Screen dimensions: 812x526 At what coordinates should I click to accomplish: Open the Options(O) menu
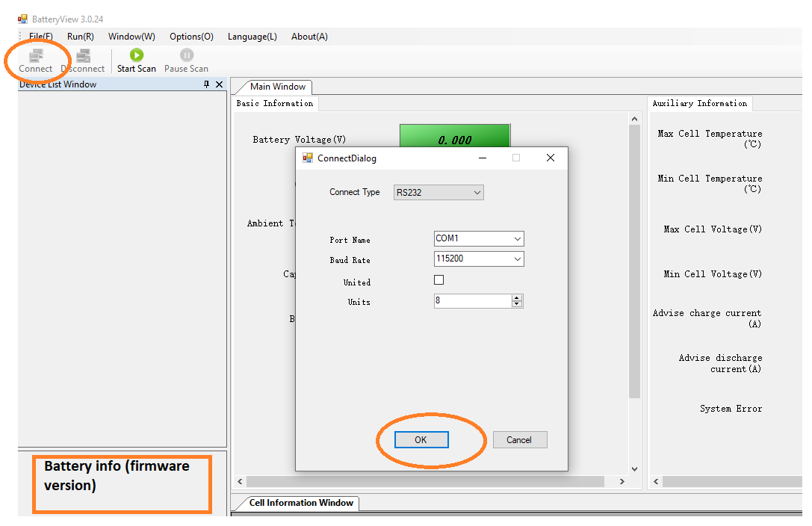coord(191,37)
